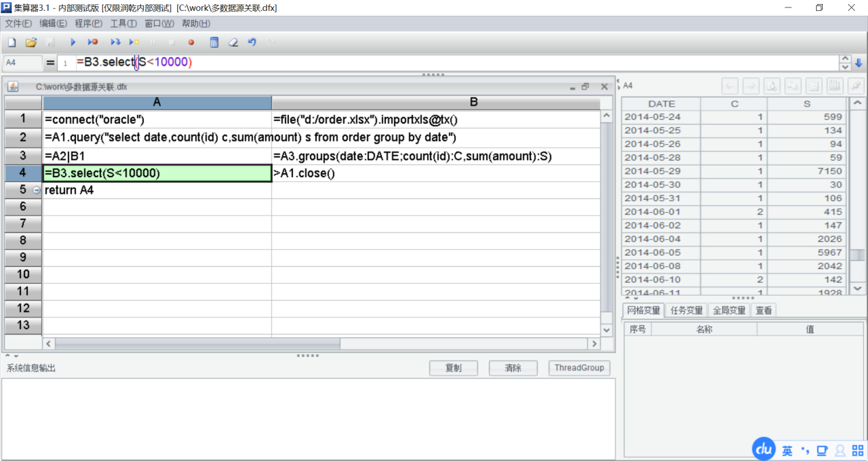Open the IME user account icon
Viewport: 868px width, 461px height.
[x=840, y=451]
